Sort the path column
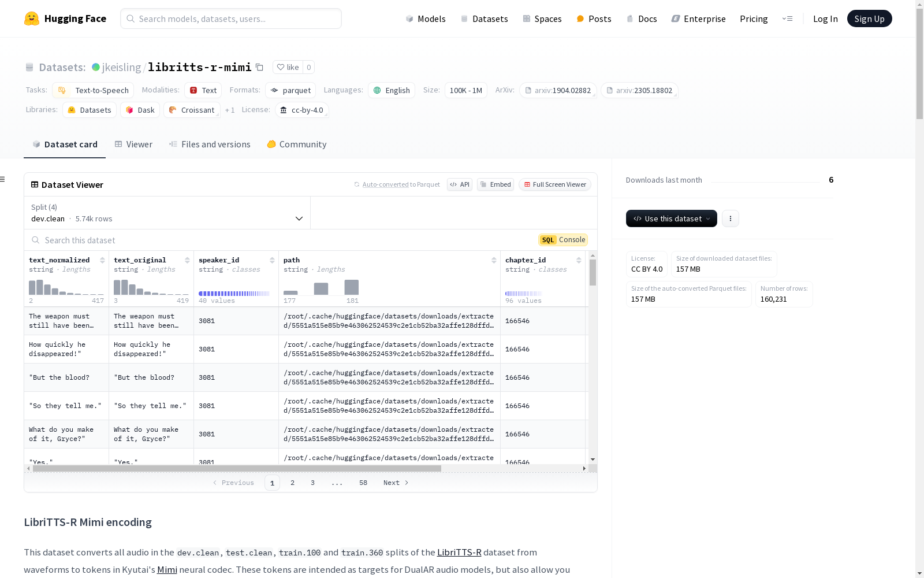Image resolution: width=924 pixels, height=578 pixels. 494,260
